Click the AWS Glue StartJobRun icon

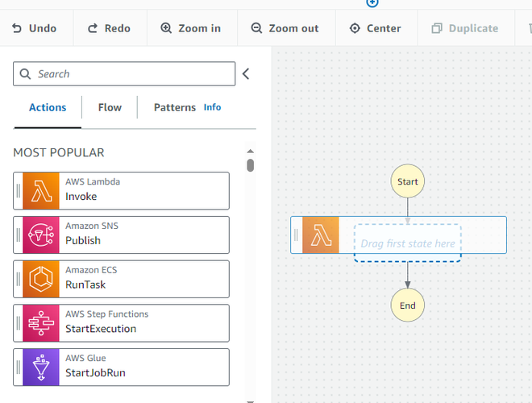point(41,367)
